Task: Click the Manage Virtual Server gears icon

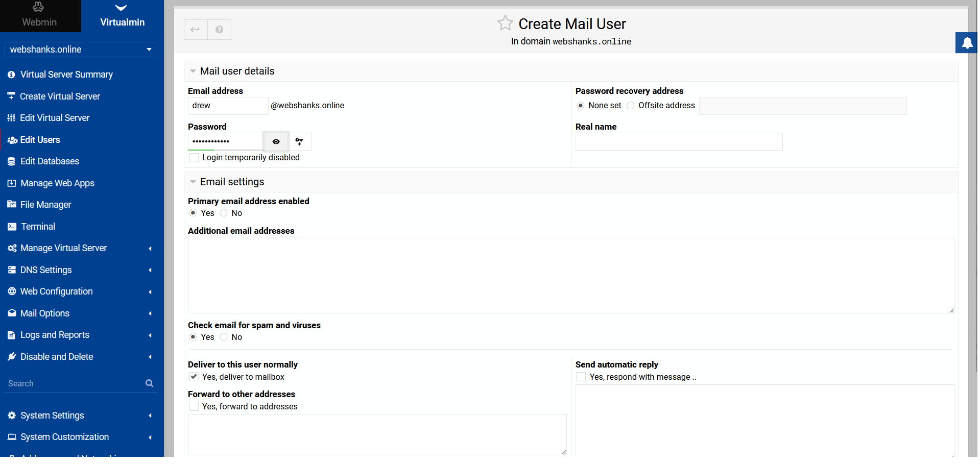Action: (12, 248)
